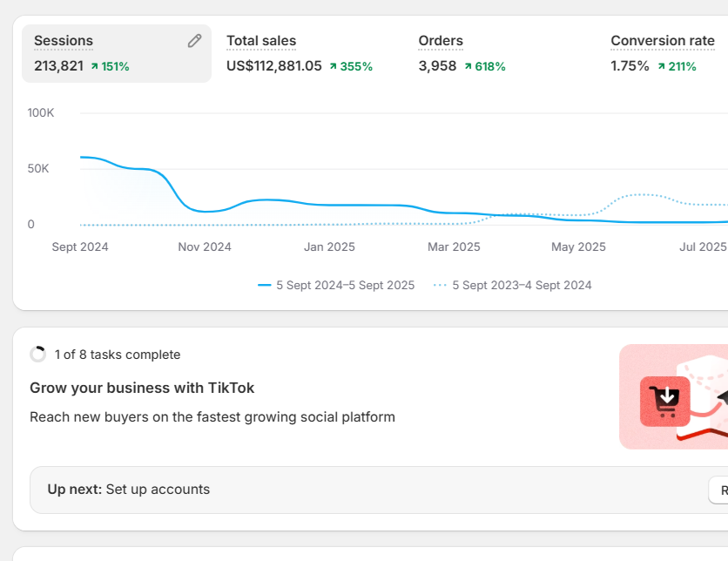Viewport: 728px width, 561px height.
Task: Click the Sessions green up-arrow trend icon
Action: 95,66
